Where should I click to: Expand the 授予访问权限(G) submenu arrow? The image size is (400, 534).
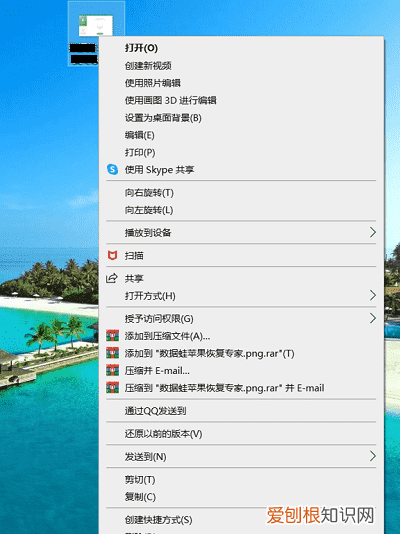(x=373, y=318)
